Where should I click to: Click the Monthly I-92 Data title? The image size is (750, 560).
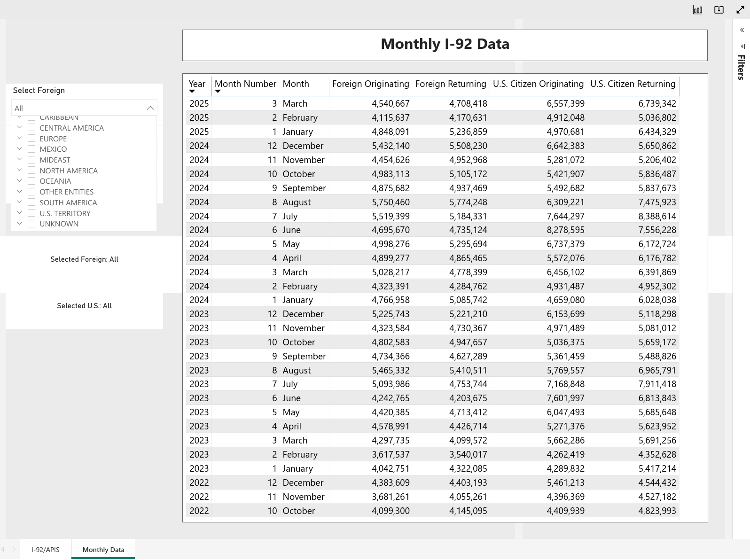click(445, 44)
